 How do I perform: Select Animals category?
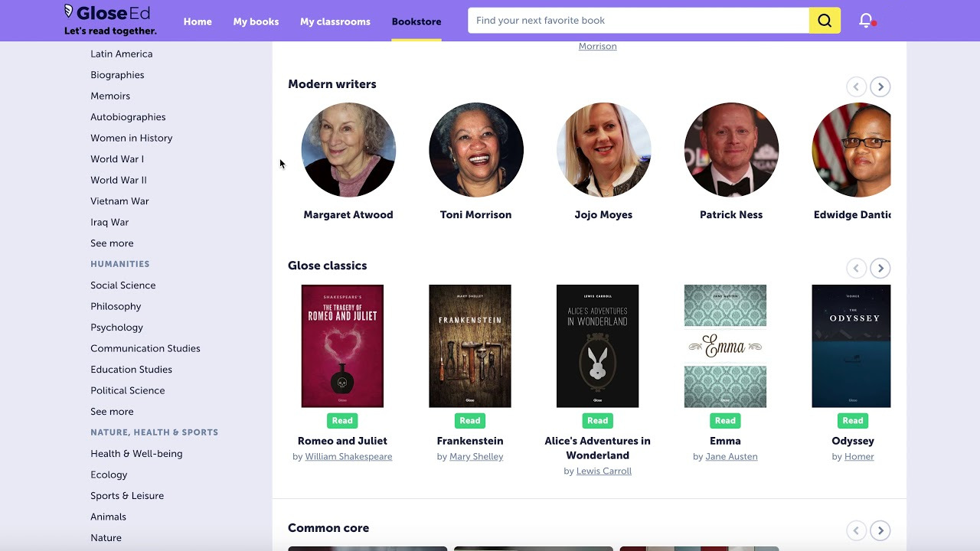point(108,517)
